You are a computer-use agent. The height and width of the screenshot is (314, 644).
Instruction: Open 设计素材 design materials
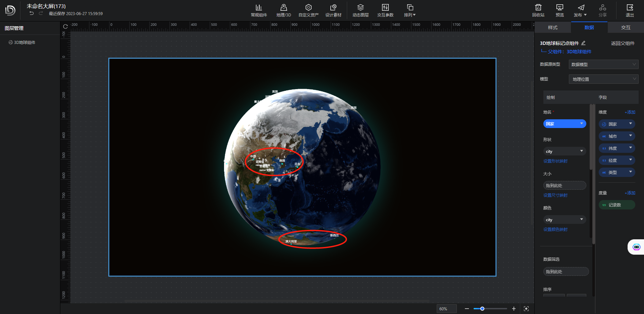point(333,10)
